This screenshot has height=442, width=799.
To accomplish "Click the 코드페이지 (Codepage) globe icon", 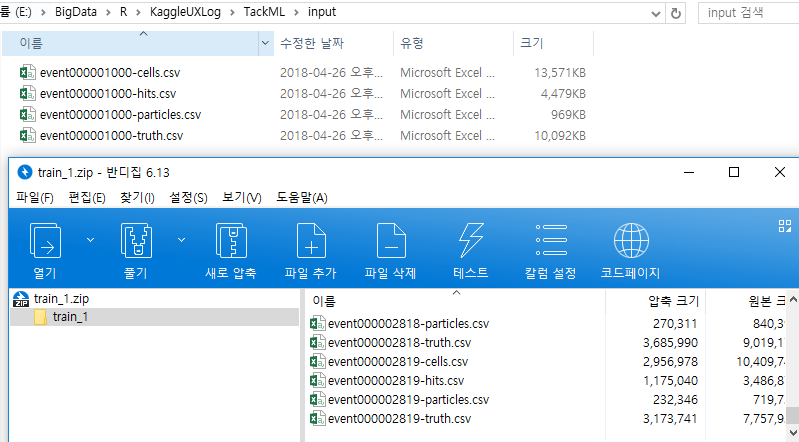I will click(631, 241).
